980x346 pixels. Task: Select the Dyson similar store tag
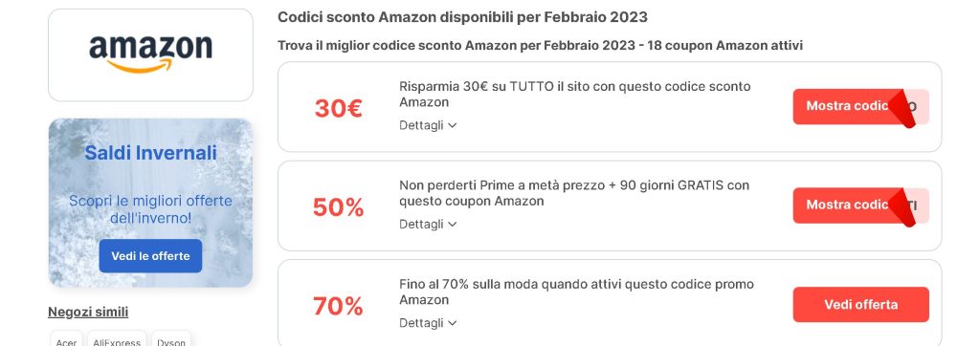(171, 340)
